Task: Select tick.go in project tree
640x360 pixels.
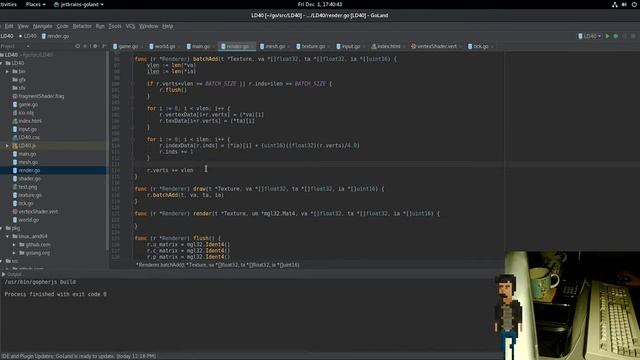Action: (23, 203)
